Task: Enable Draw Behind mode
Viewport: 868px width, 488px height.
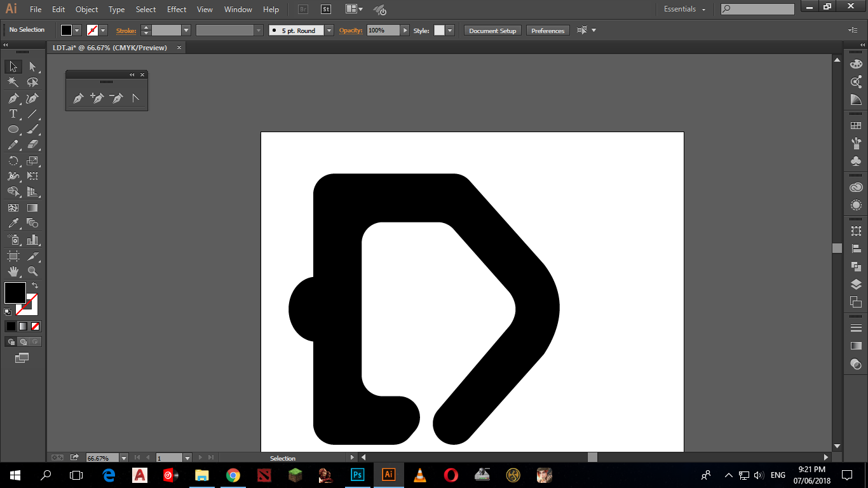Action: coord(23,342)
